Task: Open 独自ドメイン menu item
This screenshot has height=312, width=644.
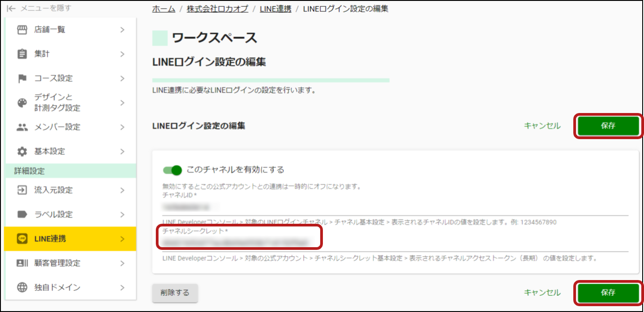Action: point(70,287)
